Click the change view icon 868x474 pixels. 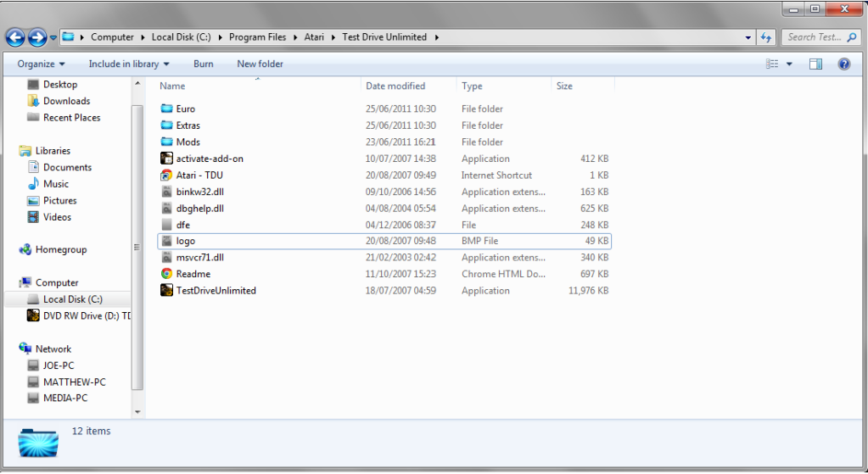click(772, 64)
